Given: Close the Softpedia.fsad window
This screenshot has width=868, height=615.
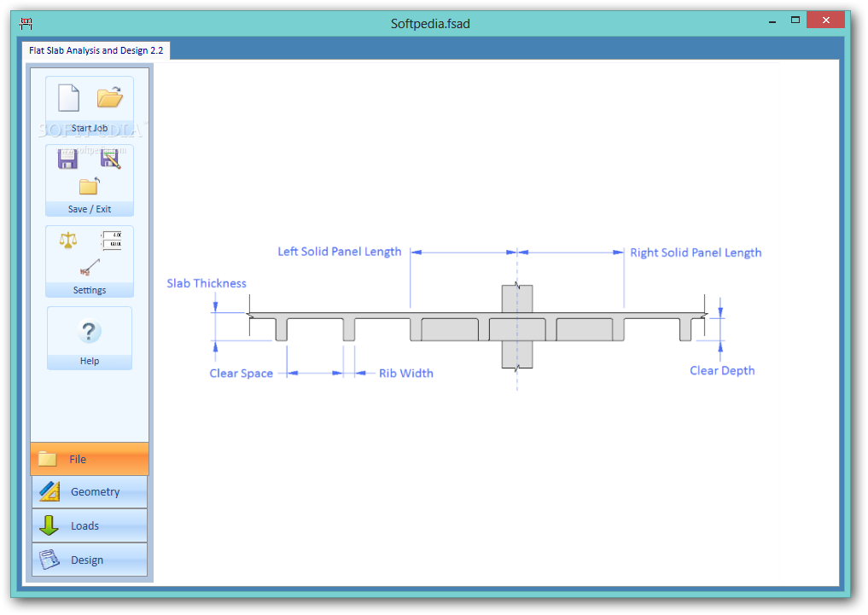Looking at the screenshot, I should 825,20.
